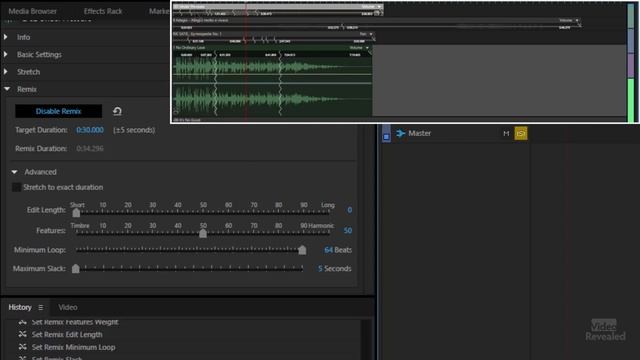This screenshot has height=360, width=640.
Task: Switch to the Media Browser tab
Action: (x=33, y=11)
